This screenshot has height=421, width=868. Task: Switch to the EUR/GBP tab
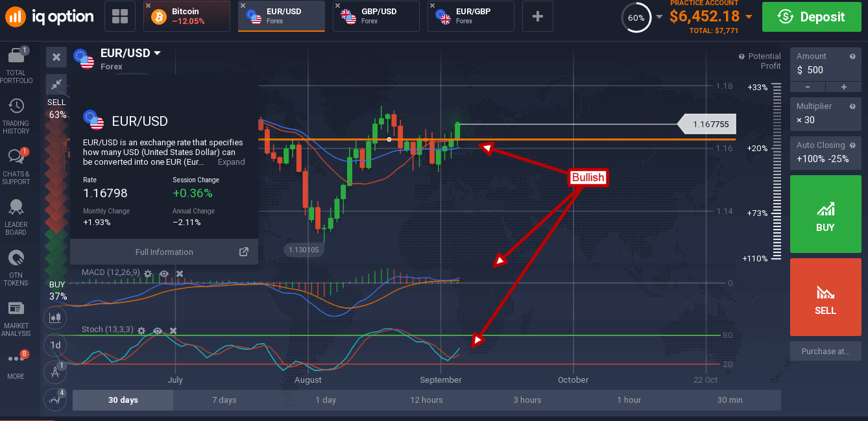click(471, 16)
